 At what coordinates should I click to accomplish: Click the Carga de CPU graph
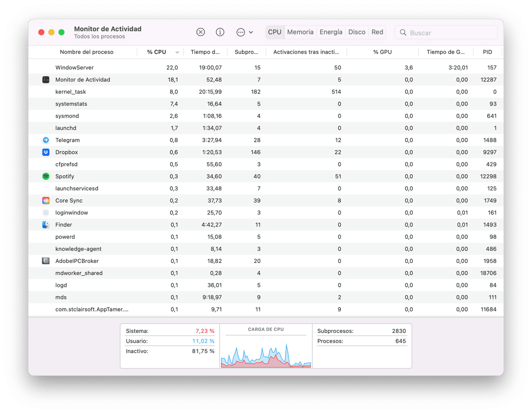(266, 355)
